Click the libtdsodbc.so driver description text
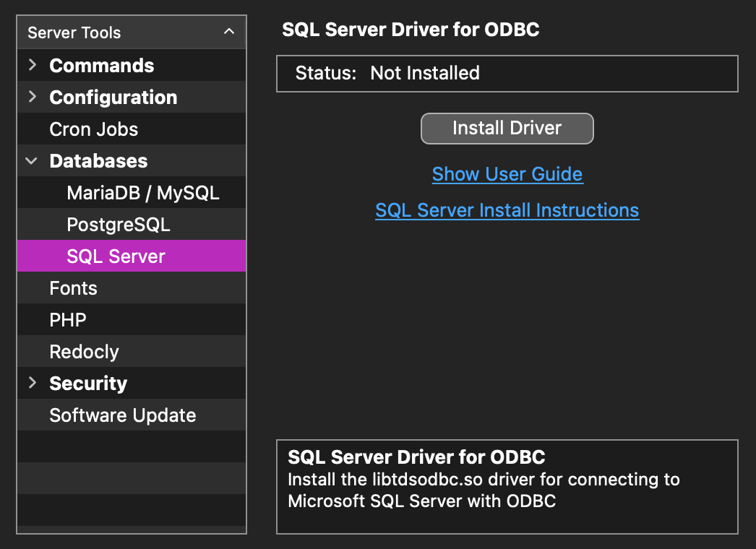 (484, 490)
